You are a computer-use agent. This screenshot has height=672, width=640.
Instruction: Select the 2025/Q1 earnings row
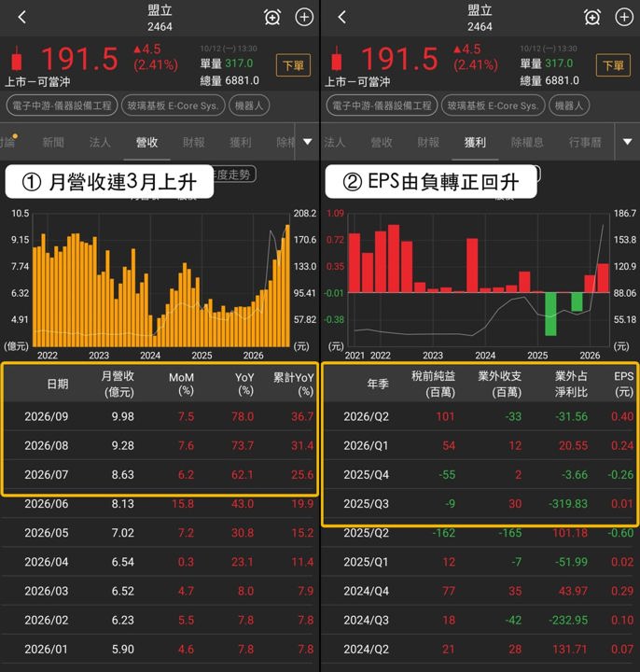pyautogui.click(x=480, y=562)
